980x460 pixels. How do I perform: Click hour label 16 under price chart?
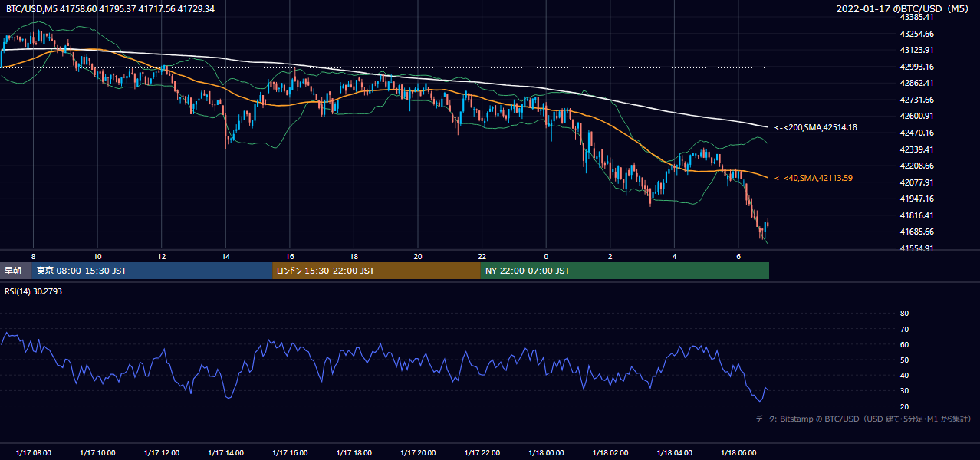click(290, 256)
